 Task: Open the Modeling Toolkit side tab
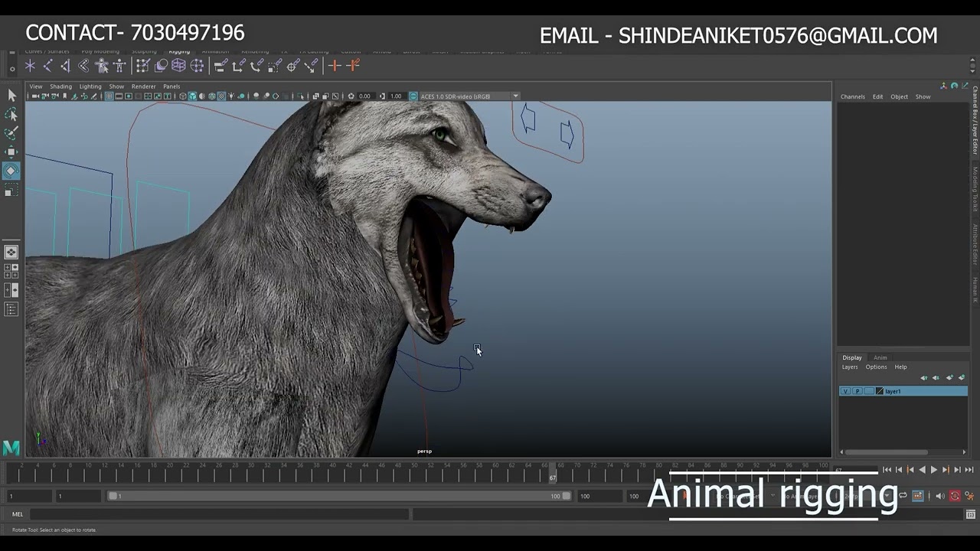[x=975, y=189]
